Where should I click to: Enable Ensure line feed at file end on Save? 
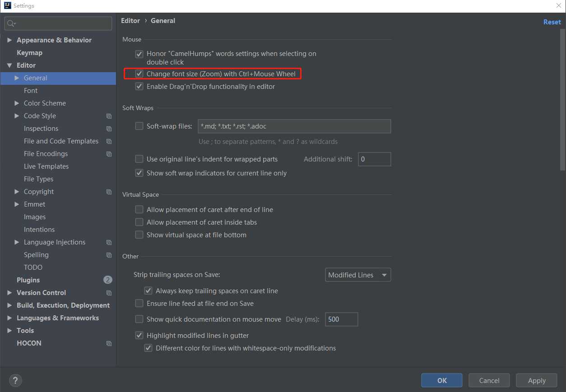pyautogui.click(x=139, y=304)
